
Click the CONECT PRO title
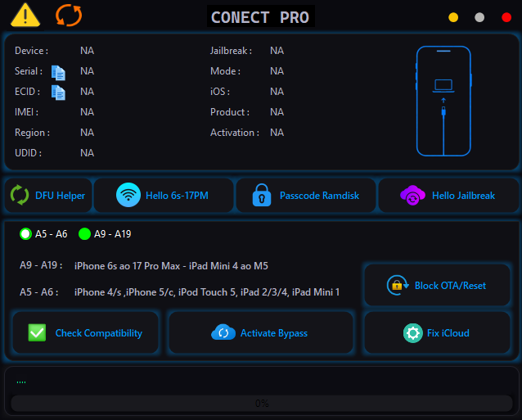click(x=261, y=16)
